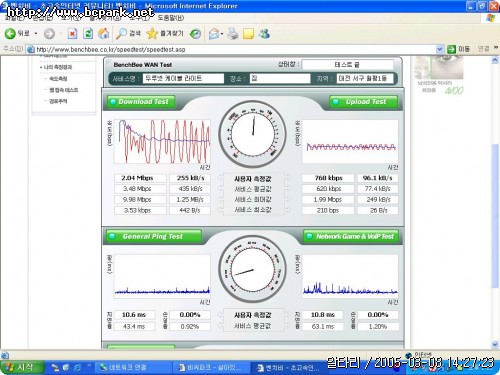The height and width of the screenshot is (375, 500).
Task: Click the '96.1 kB/s' upload value
Action: [x=378, y=178]
